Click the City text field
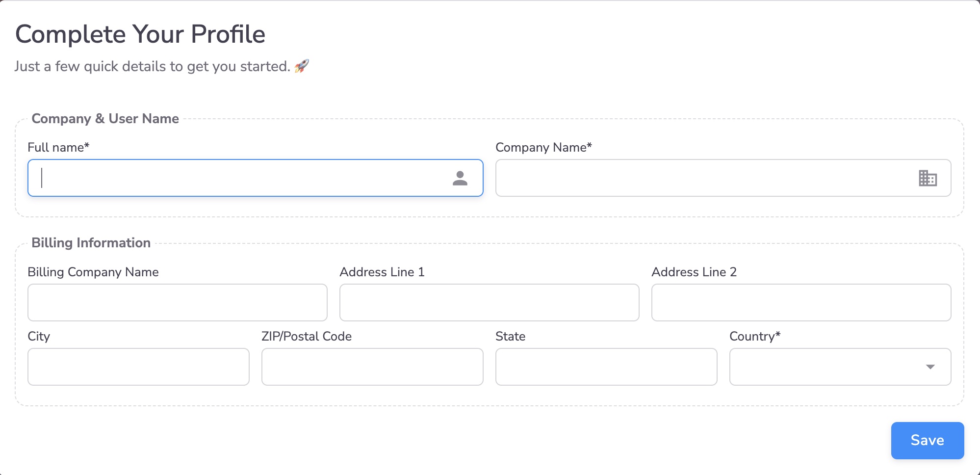The width and height of the screenshot is (980, 475). (x=138, y=367)
